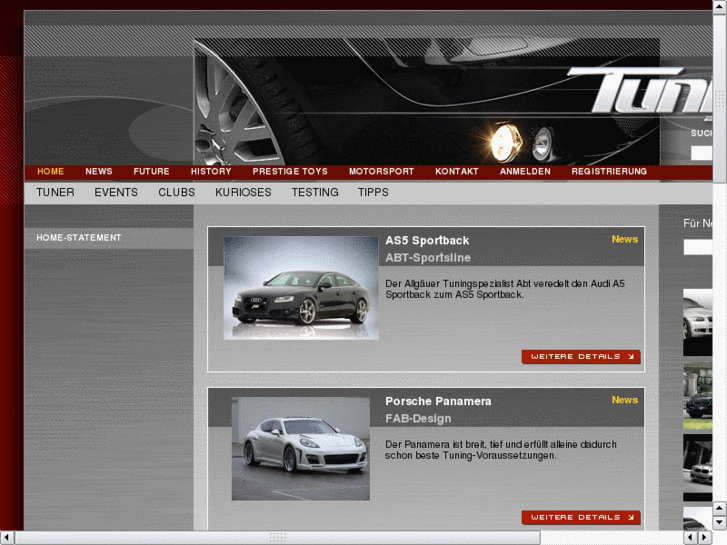Click the vertical scrollbar up arrow
Viewport: 727px width, 545px height.
[x=720, y=6]
